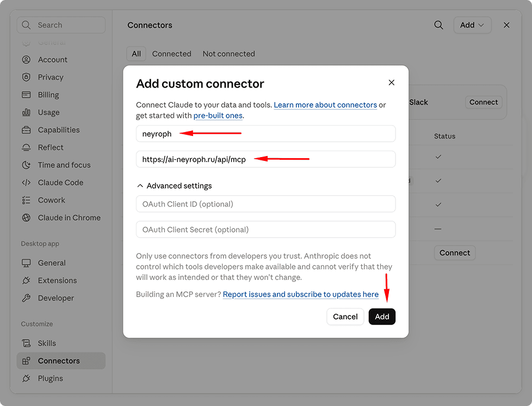Open the Skills page under Customize
Screen dimensions: 532x406
pyautogui.click(x=61, y=343)
